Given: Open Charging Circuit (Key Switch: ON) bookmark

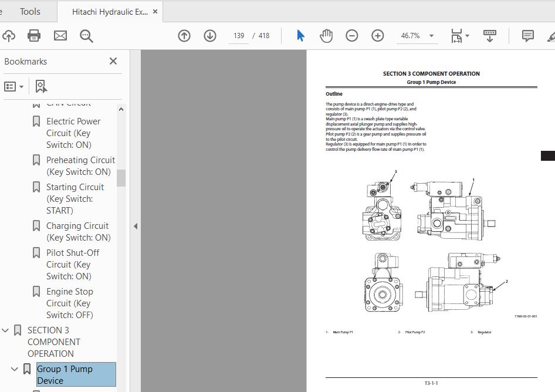Looking at the screenshot, I should (78, 232).
